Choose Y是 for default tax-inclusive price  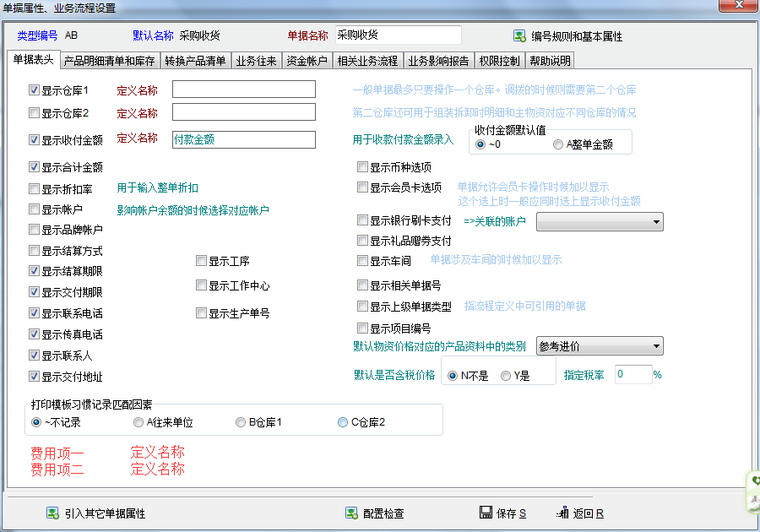tap(506, 376)
